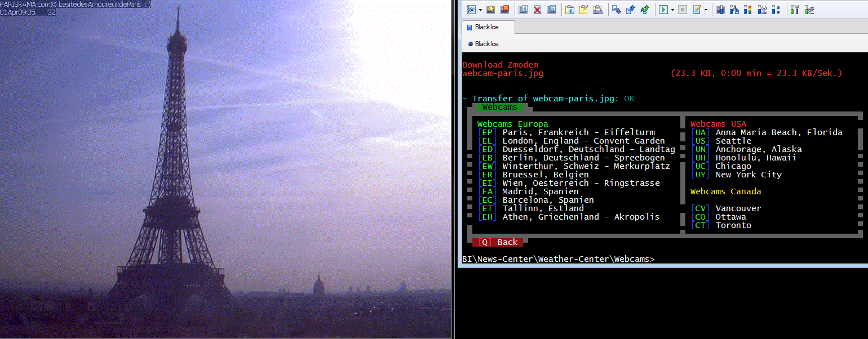Open dropdown arrow beside address book icon
Image resolution: width=868 pixels, height=339 pixels.
pyautogui.click(x=480, y=10)
